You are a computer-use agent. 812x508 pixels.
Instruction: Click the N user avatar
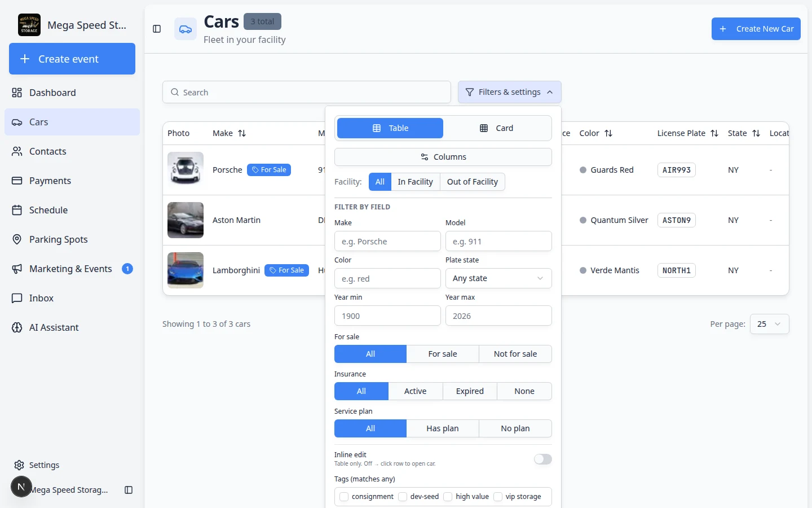click(21, 487)
